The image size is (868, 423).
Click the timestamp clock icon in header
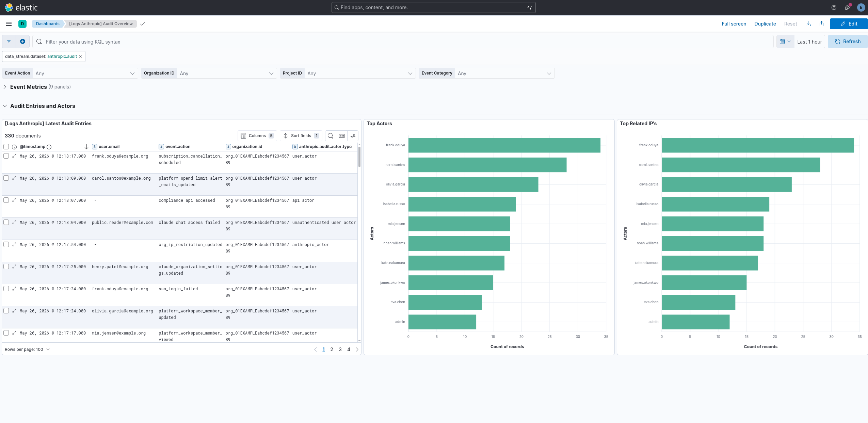click(49, 147)
